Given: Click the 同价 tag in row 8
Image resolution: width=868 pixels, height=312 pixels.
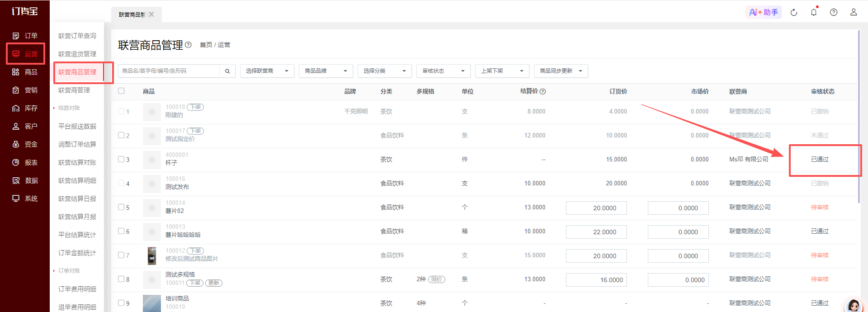Looking at the screenshot, I should (437, 279).
